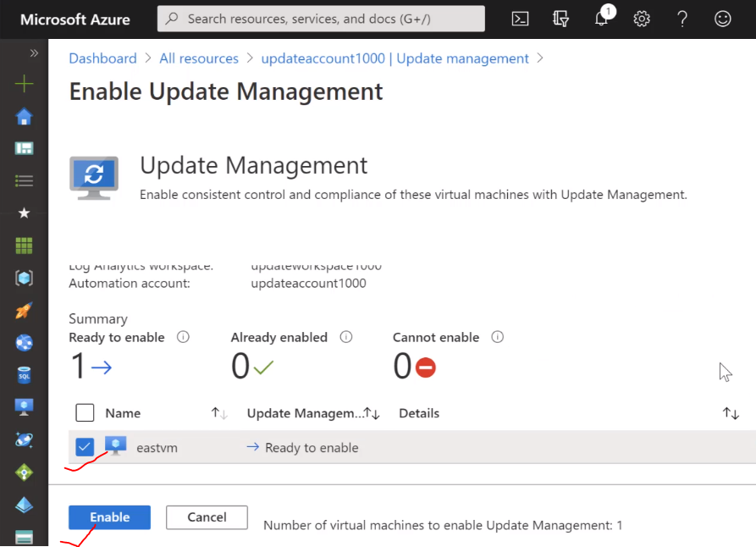Open the portal settings gear

click(x=641, y=18)
